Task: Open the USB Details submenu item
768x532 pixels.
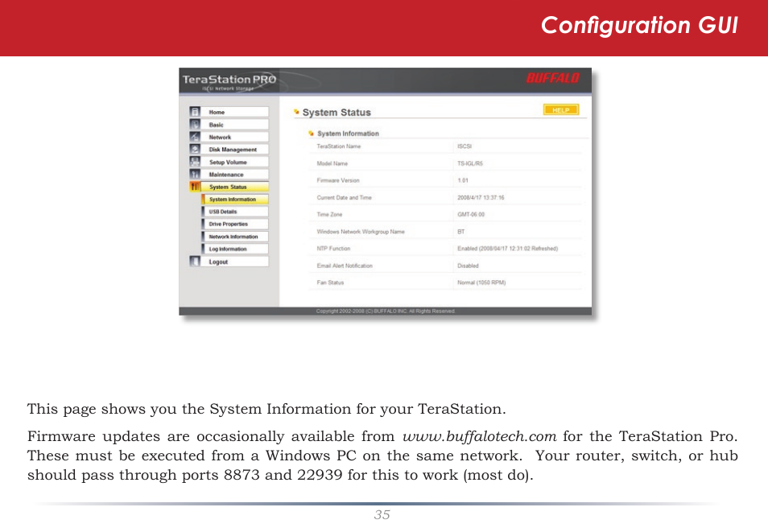Action: click(235, 212)
